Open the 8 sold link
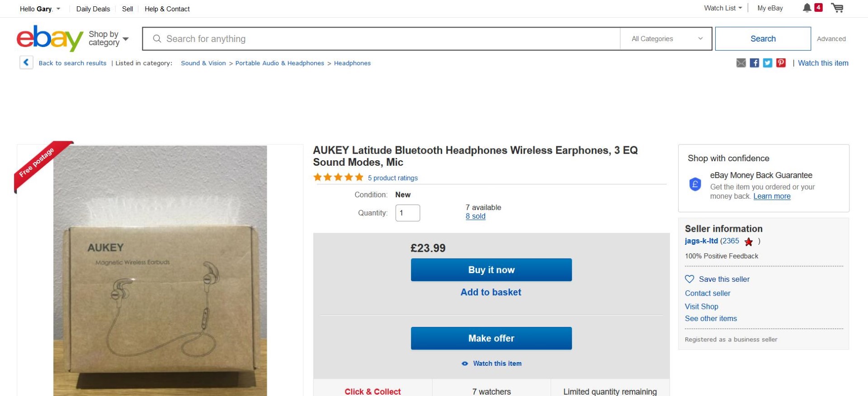The width and height of the screenshot is (868, 396). pos(476,216)
